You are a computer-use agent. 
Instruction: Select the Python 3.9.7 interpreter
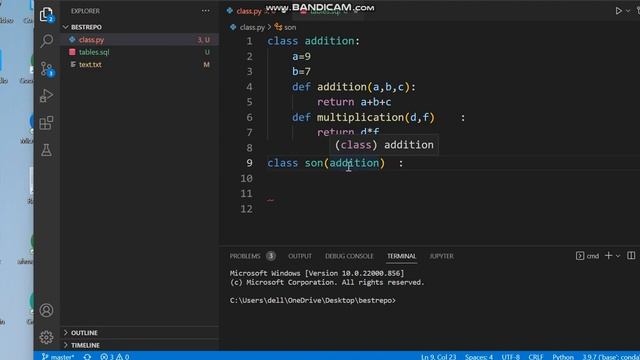pos(611,357)
